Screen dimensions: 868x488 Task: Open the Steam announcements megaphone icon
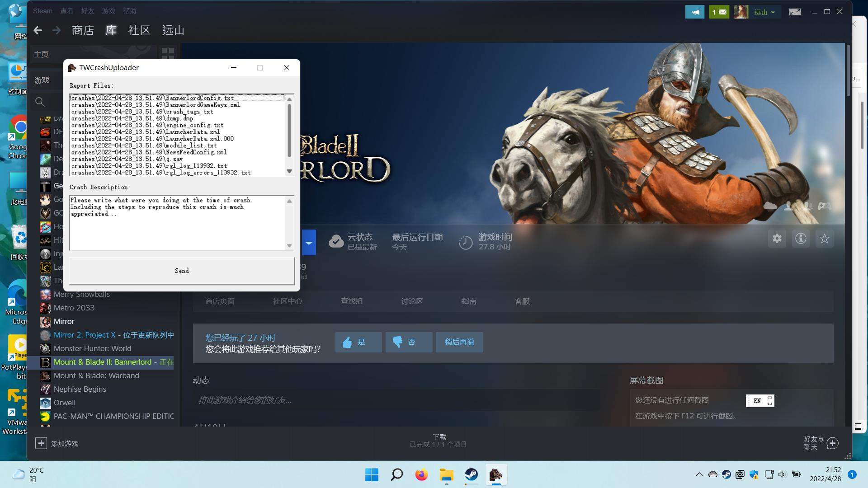click(695, 12)
